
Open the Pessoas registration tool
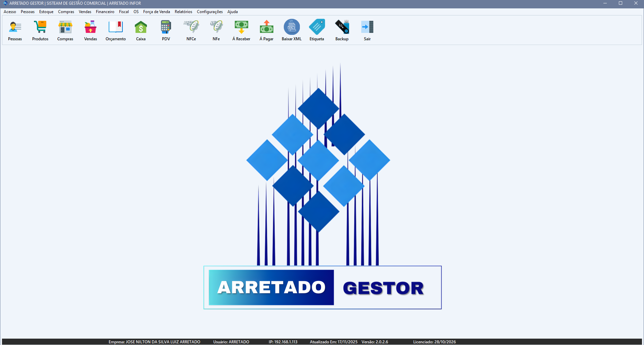[x=15, y=30]
